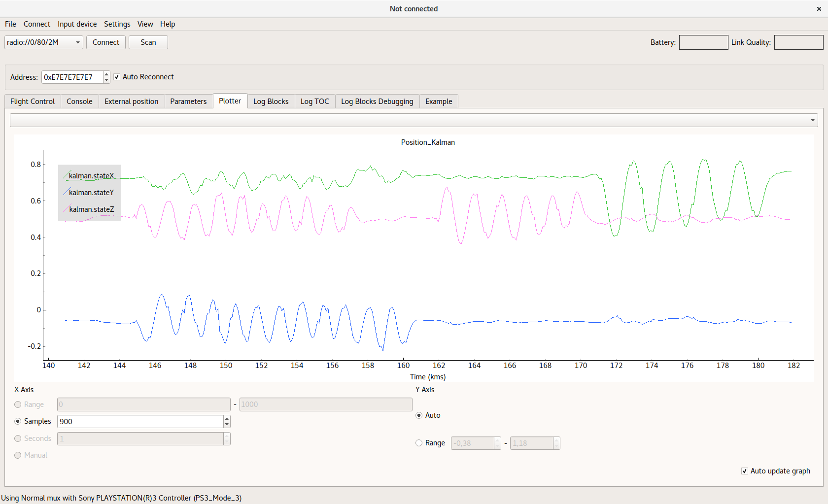This screenshot has height=504, width=828.
Task: Select the Y Axis Range radio button
Action: point(419,443)
